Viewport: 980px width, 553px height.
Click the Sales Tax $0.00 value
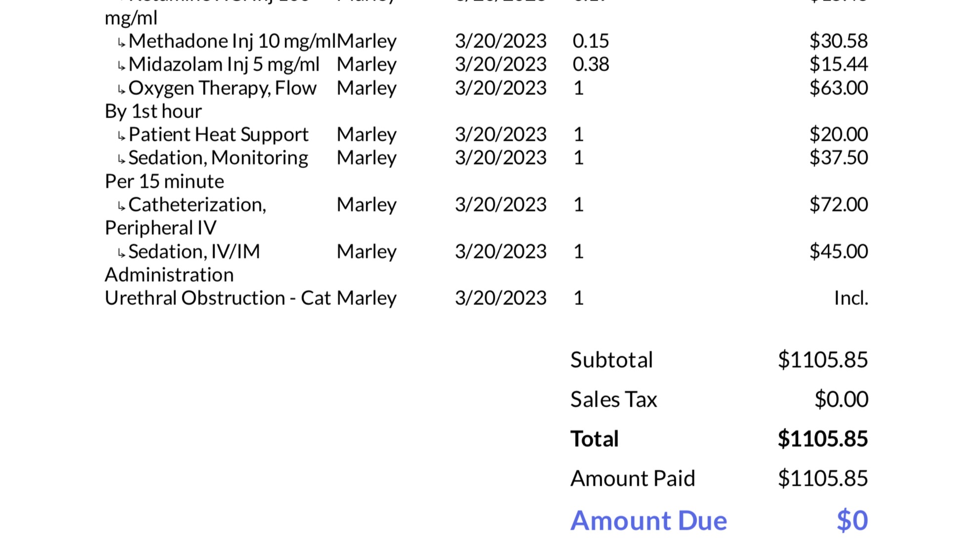(841, 399)
